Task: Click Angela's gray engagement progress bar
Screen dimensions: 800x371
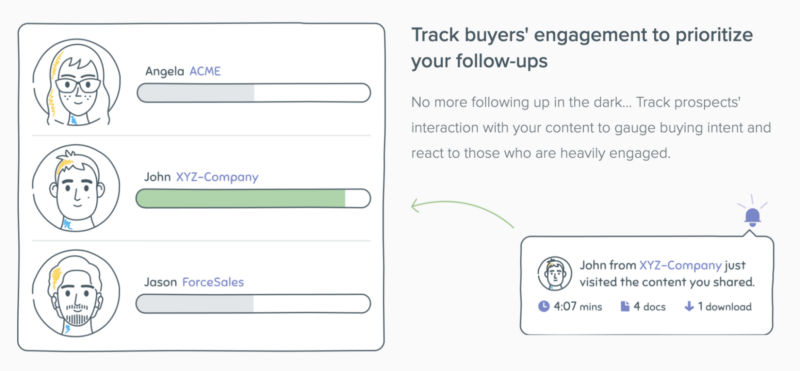Action: 254,93
